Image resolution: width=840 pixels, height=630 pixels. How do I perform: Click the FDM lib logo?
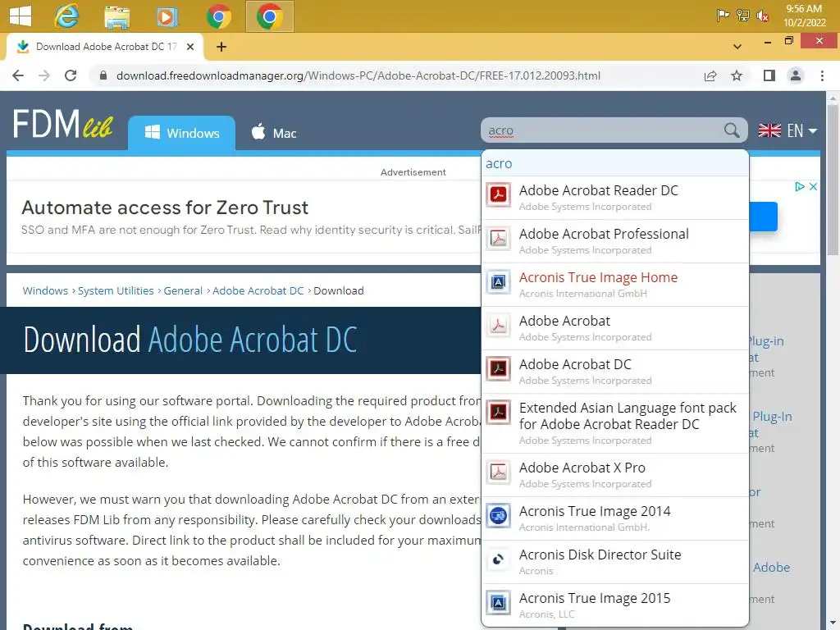[x=62, y=125]
